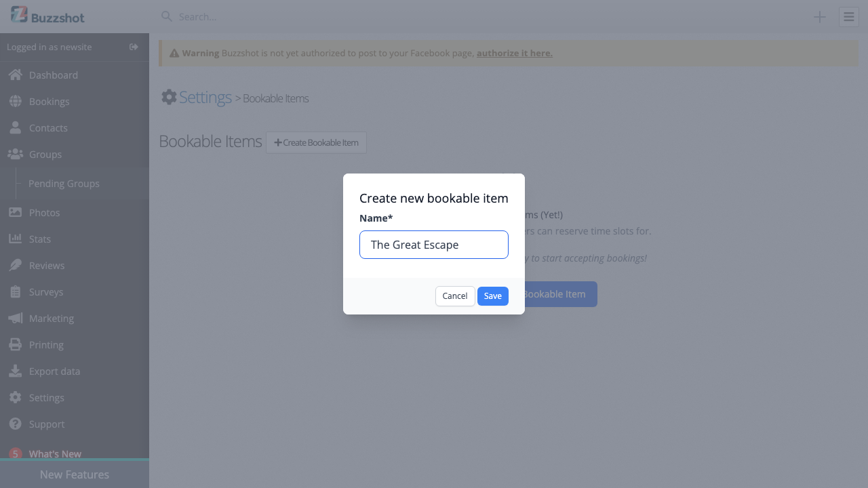Image resolution: width=868 pixels, height=488 pixels.
Task: Open the New Features bar
Action: point(75,474)
